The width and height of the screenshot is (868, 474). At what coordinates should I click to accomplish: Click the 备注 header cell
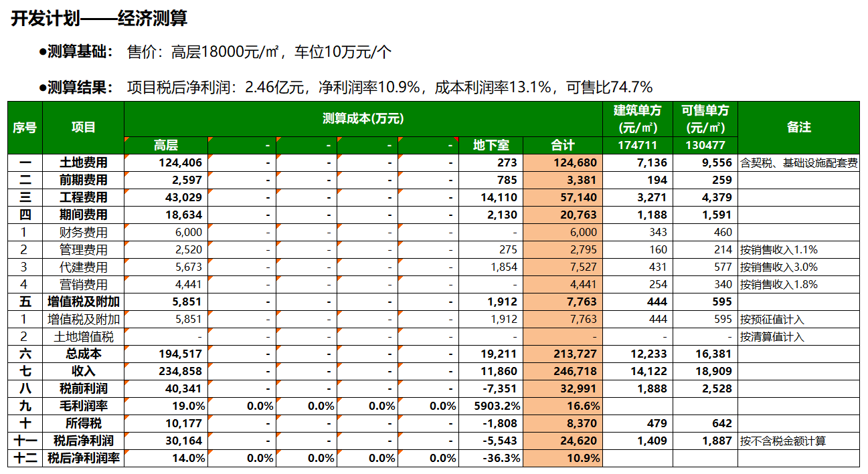click(798, 127)
